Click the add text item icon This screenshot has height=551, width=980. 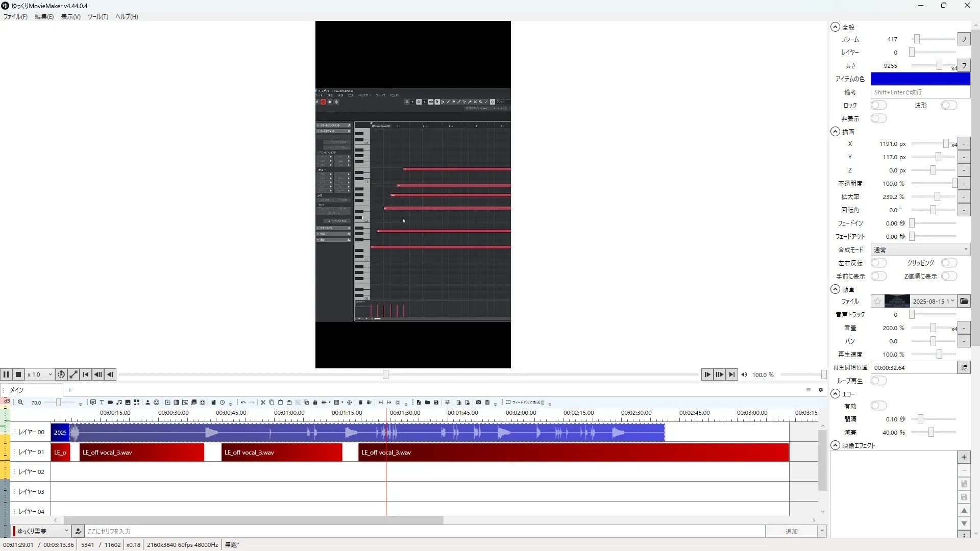click(102, 403)
